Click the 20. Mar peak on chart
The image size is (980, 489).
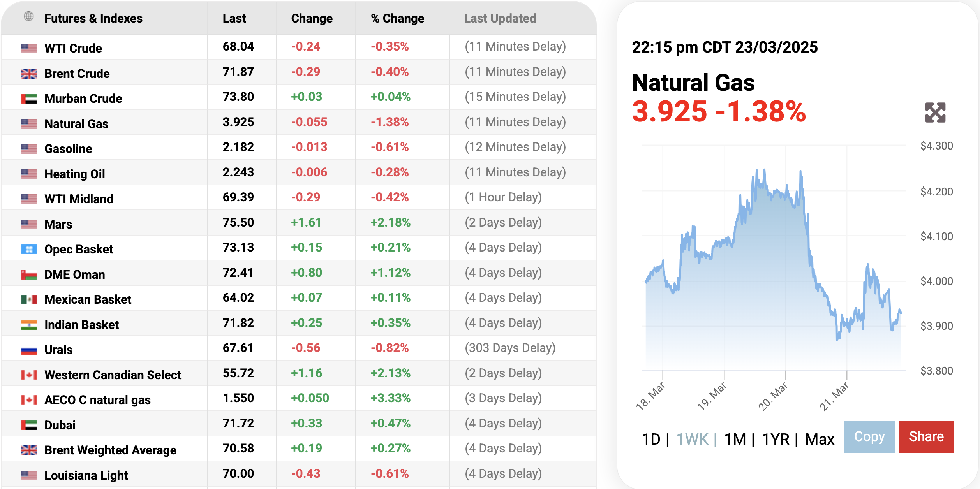point(800,171)
